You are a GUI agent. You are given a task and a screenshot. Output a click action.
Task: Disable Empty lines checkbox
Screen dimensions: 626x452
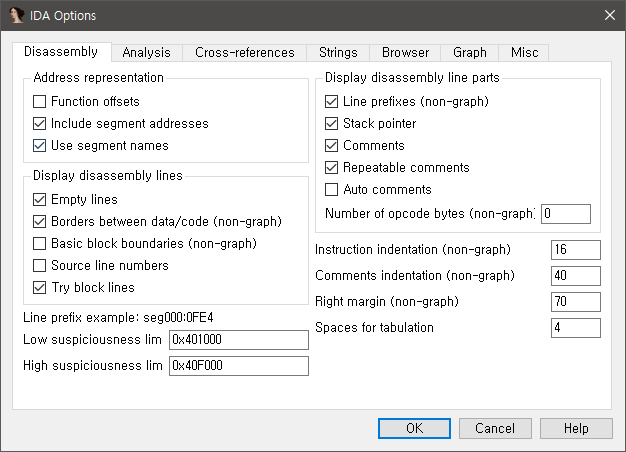[x=39, y=200]
